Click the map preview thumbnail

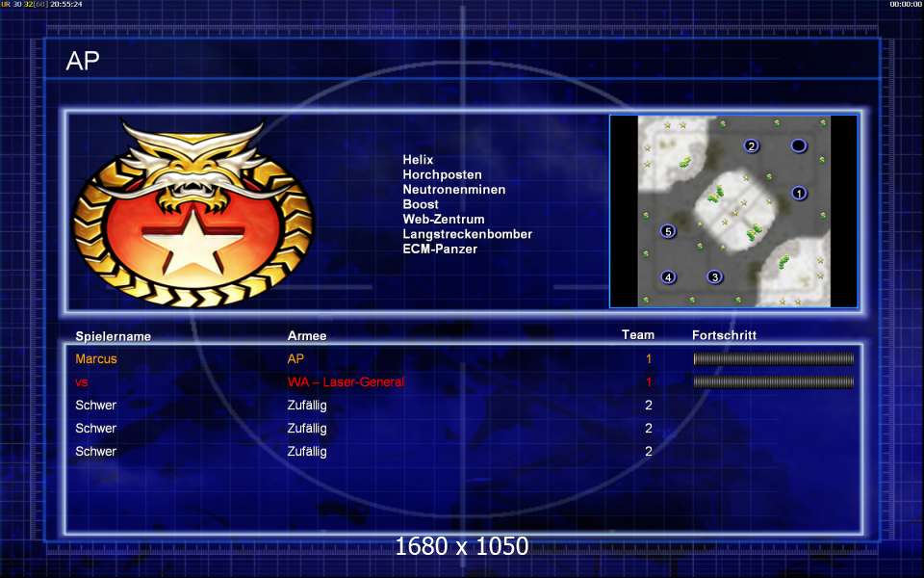pos(733,211)
